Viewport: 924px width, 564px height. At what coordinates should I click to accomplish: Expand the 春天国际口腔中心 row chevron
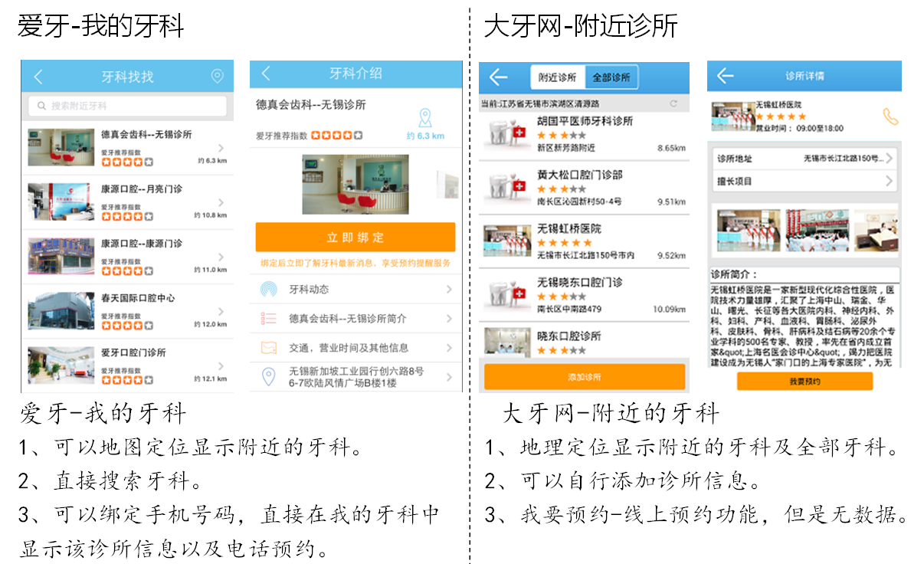pyautogui.click(x=221, y=311)
